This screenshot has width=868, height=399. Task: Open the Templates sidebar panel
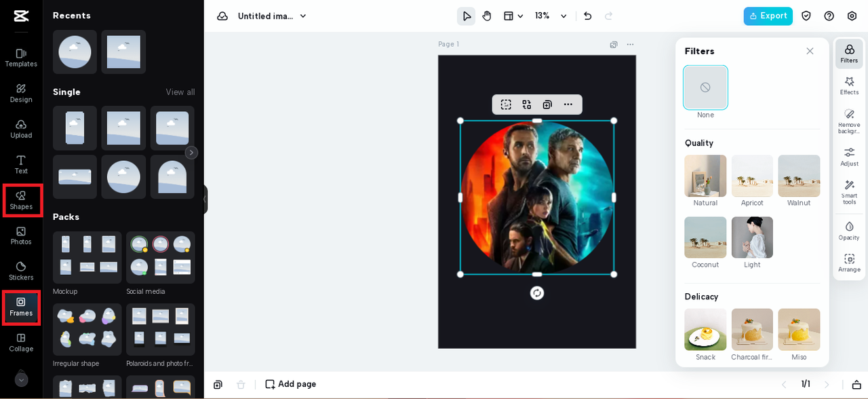point(21,58)
